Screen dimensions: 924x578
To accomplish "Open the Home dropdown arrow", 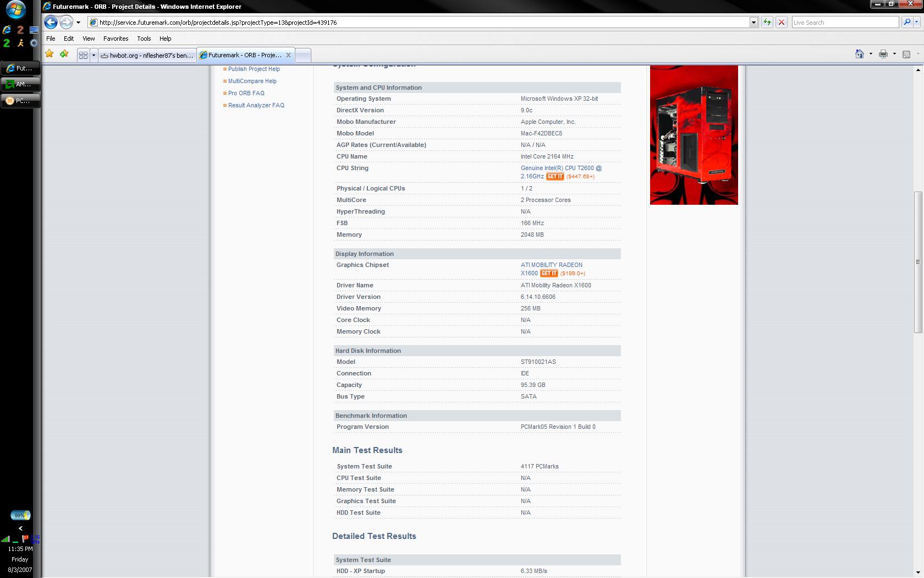I will (871, 54).
